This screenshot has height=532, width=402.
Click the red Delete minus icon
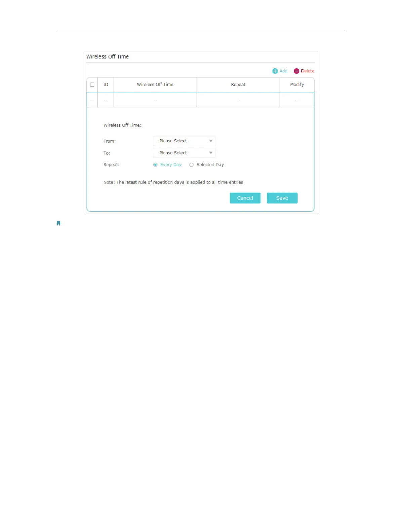pos(296,71)
